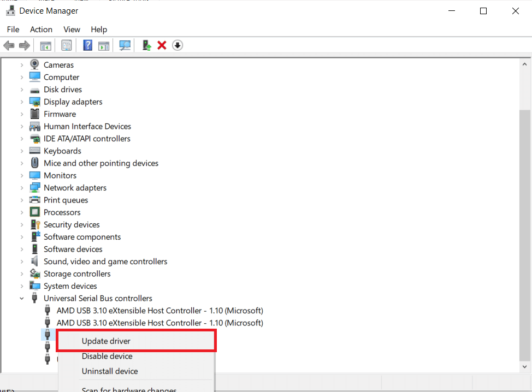
Task: Click the scrollbar down arrow
Action: click(524, 367)
